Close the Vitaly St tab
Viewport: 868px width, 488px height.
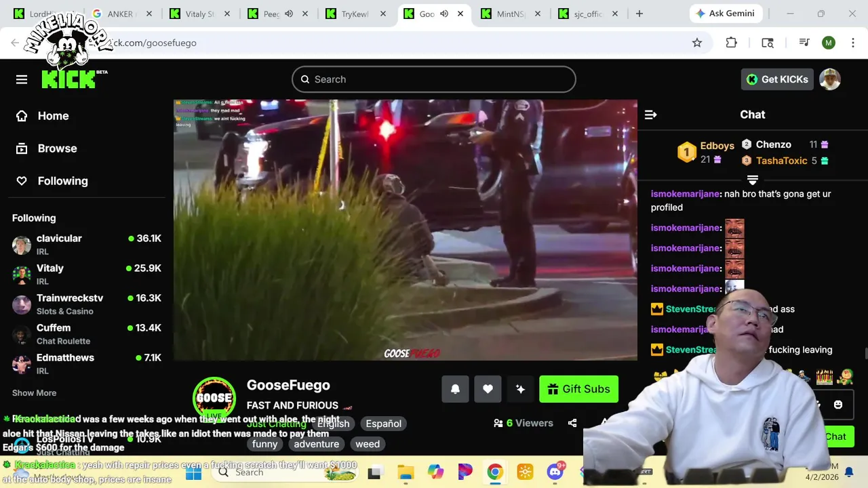pyautogui.click(x=228, y=14)
